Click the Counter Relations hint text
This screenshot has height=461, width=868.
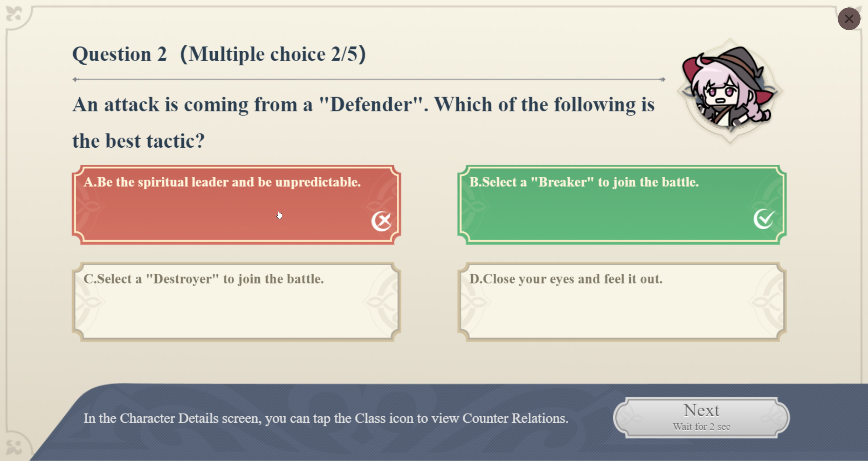[325, 418]
